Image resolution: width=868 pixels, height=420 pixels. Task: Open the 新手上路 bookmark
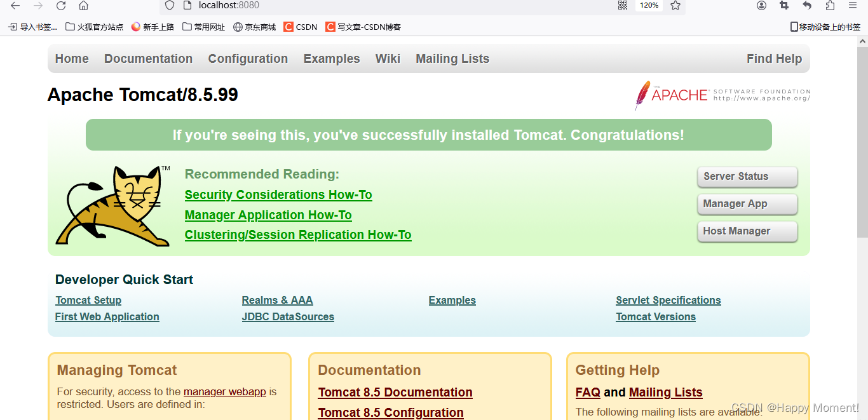(x=153, y=27)
